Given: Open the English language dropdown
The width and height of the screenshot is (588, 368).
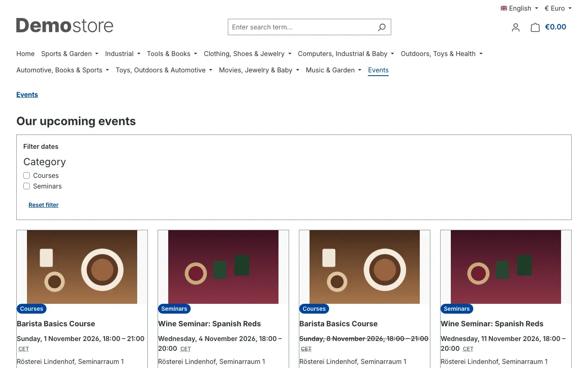Looking at the screenshot, I should 519,8.
